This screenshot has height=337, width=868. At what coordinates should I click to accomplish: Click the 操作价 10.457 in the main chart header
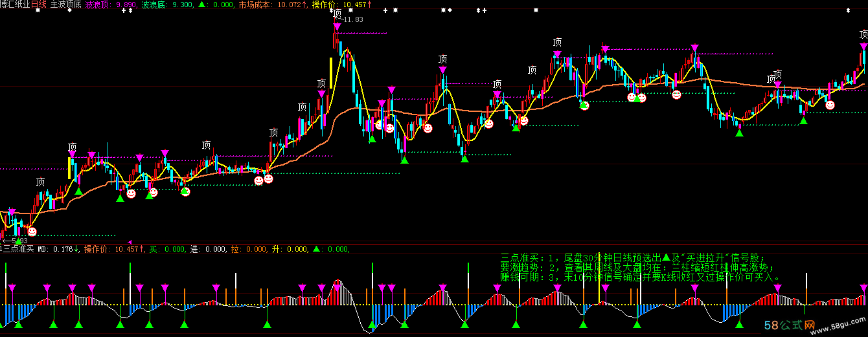tap(342, 5)
